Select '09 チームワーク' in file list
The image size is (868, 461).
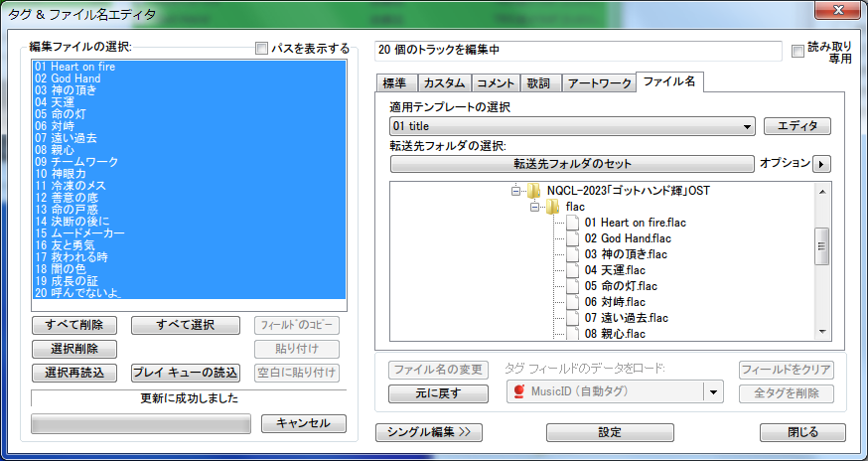[x=189, y=162]
